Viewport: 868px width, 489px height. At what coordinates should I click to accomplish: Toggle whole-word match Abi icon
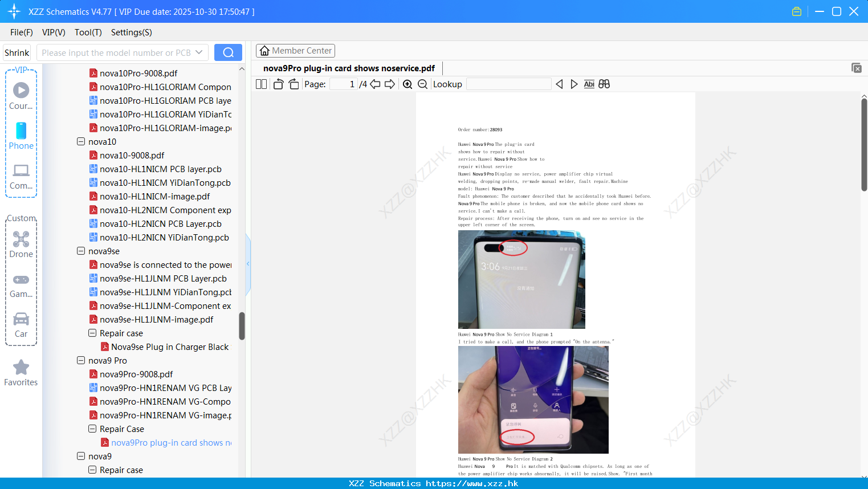point(589,84)
